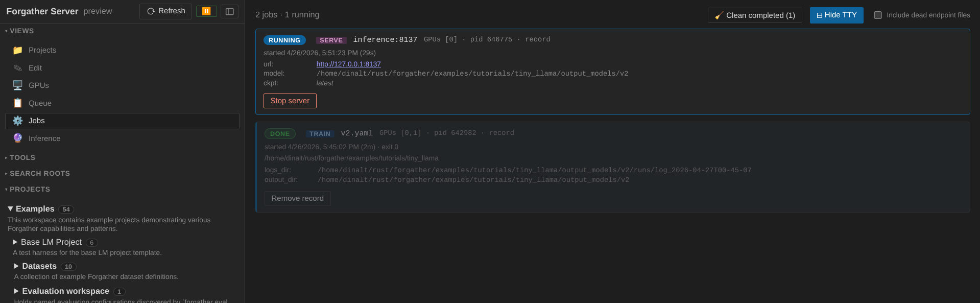The image size is (980, 303).
Task: Enable Include dead endpoint files checkbox
Action: (878, 15)
